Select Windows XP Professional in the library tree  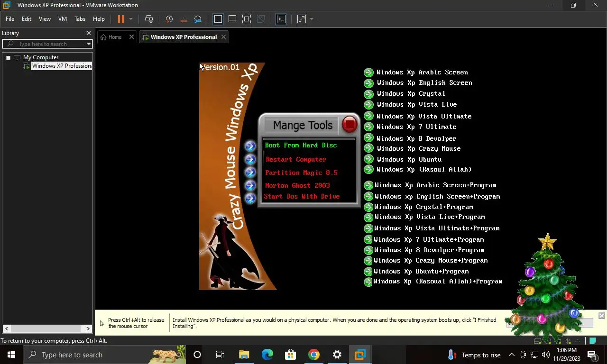(62, 66)
